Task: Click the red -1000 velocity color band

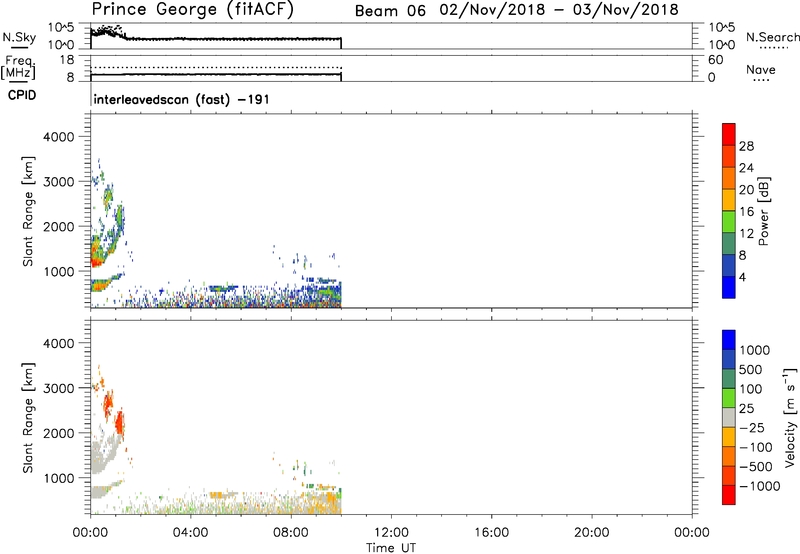Action: pos(729,495)
